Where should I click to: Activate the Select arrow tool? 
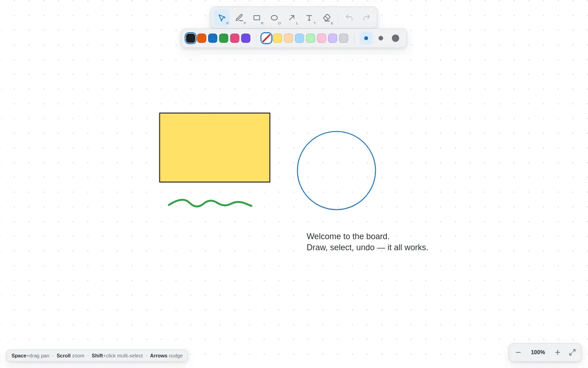222,18
